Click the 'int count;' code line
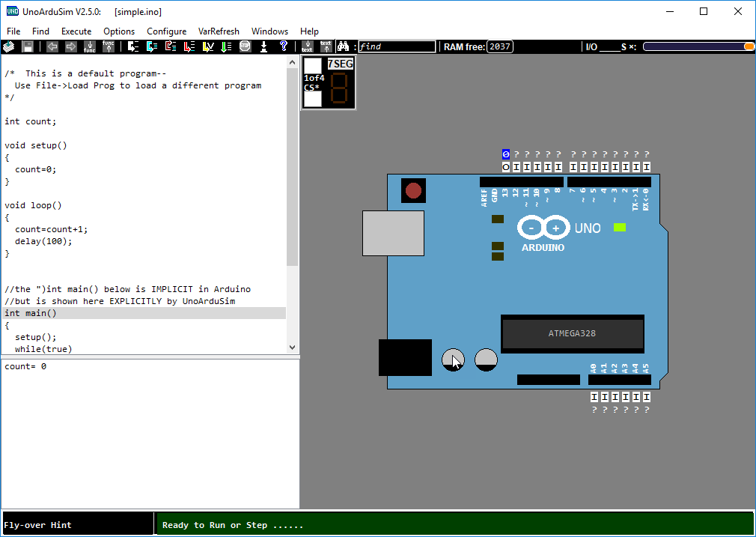The image size is (756, 537). [x=31, y=121]
